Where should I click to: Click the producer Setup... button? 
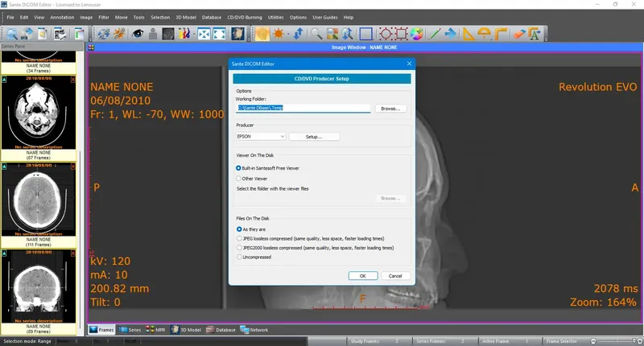pyautogui.click(x=314, y=137)
